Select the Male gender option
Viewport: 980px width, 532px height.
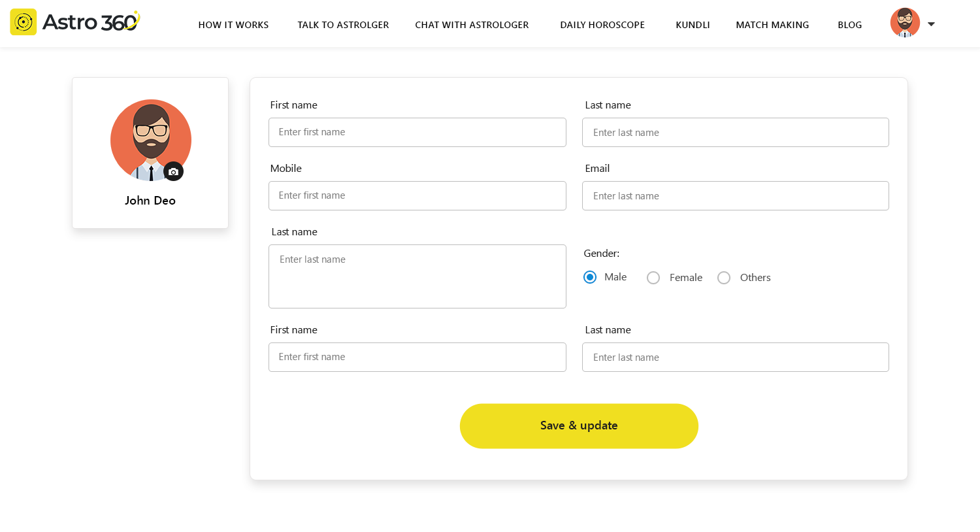point(590,277)
